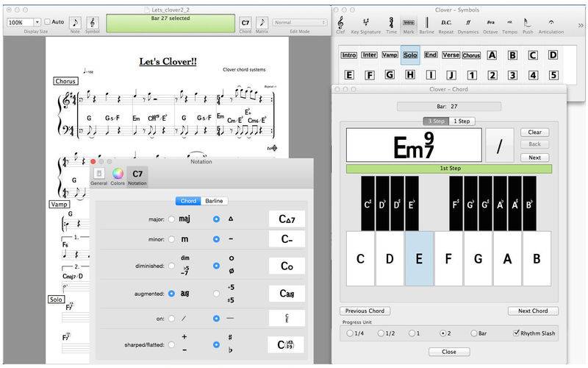Select the Note tool in toolbar

75,23
